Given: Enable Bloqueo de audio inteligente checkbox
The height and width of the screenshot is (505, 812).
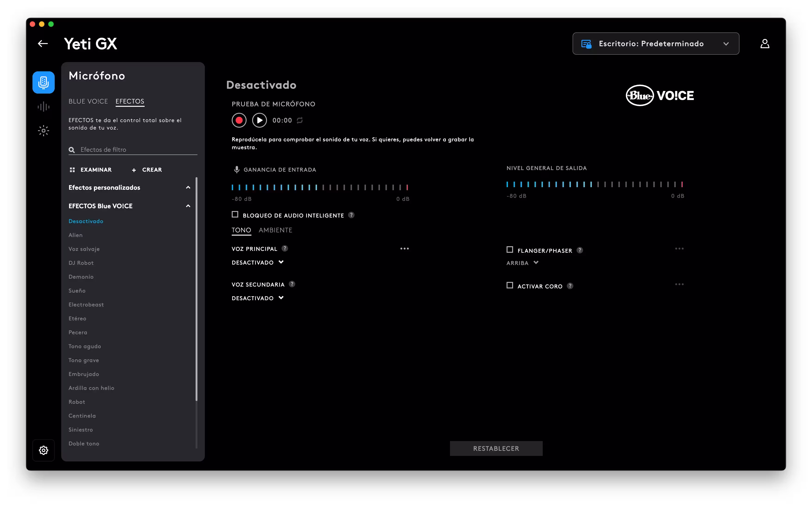Looking at the screenshot, I should click(235, 215).
